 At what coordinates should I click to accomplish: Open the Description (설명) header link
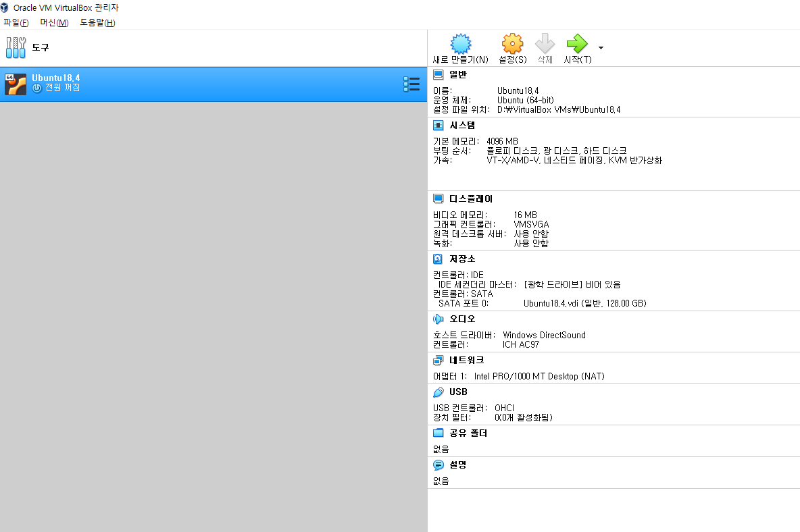(457, 464)
